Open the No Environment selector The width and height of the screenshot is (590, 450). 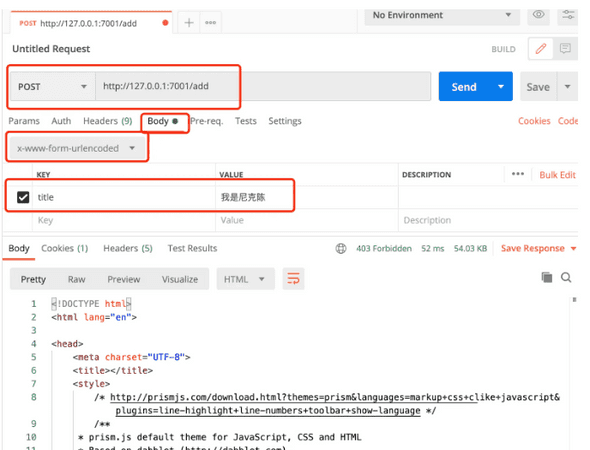[x=442, y=15]
